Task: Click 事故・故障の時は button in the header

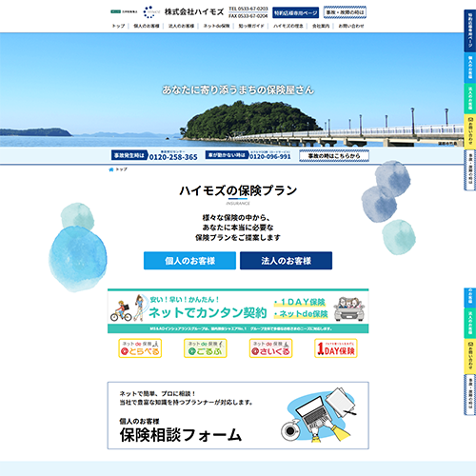Action: coord(345,12)
